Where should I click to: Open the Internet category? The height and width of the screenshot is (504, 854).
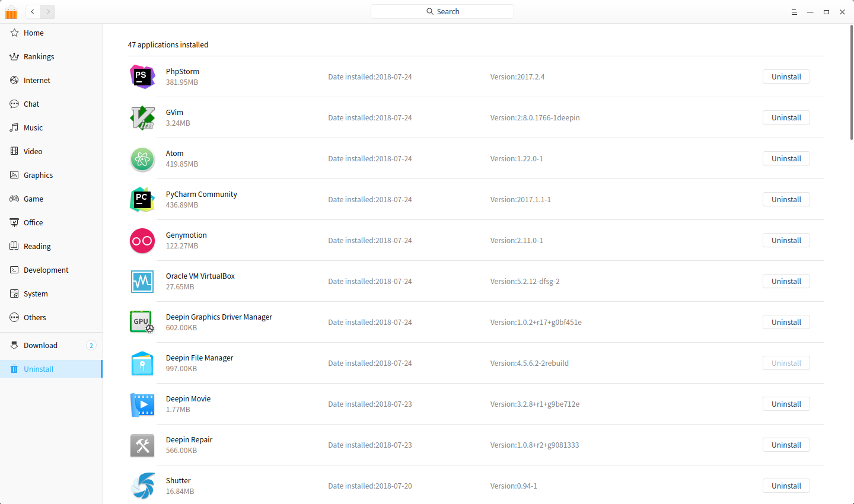pos(51,81)
